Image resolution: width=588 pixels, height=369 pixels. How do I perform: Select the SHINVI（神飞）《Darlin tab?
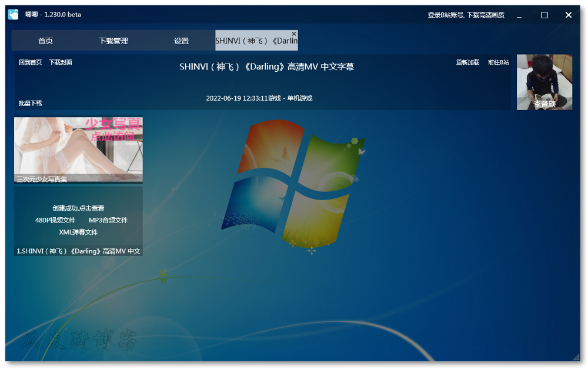[x=256, y=41]
